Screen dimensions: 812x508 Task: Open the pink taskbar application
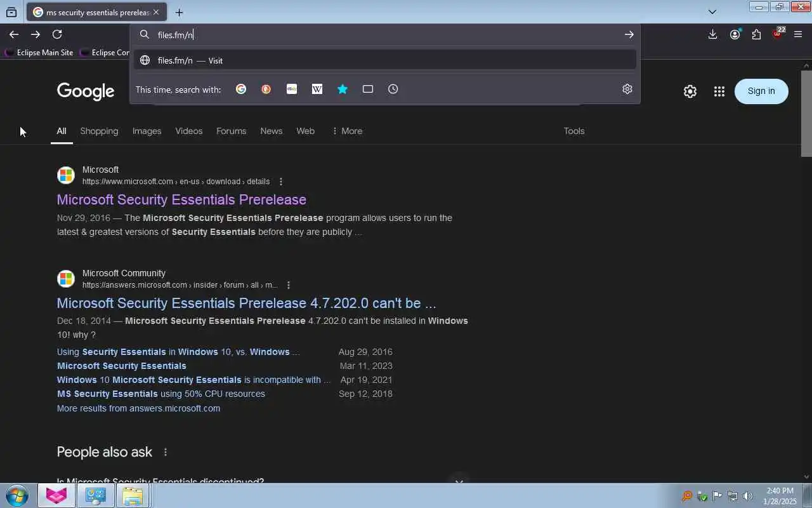click(56, 496)
